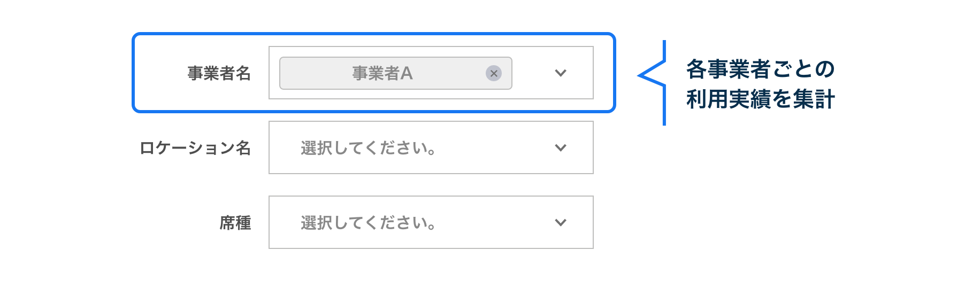Screen dimensions: 980x281
Task: Select the 事業者A chip text
Action: coord(382,73)
